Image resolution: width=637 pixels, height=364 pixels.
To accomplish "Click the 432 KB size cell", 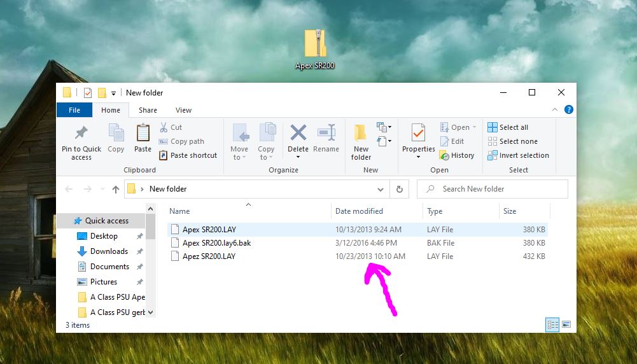I will (534, 256).
